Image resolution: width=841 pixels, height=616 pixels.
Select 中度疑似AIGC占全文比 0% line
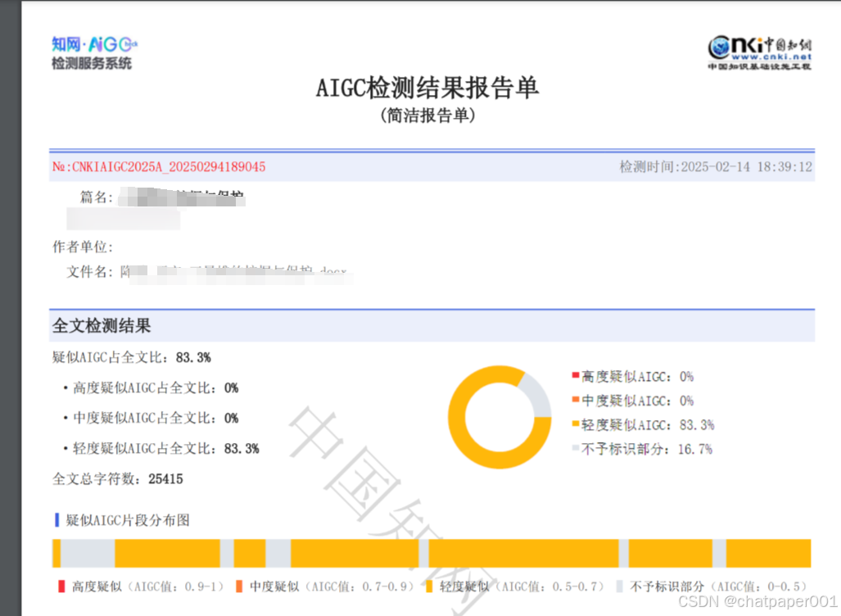click(156, 418)
